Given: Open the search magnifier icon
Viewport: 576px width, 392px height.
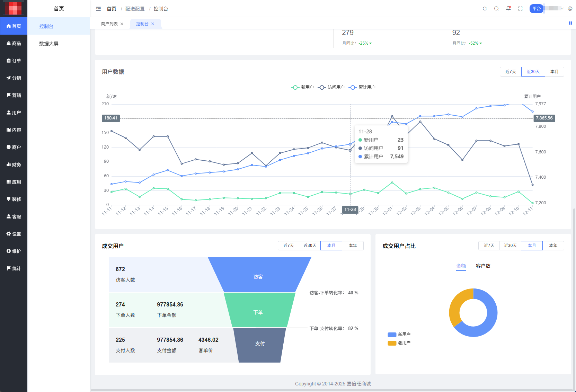Looking at the screenshot, I should (496, 9).
